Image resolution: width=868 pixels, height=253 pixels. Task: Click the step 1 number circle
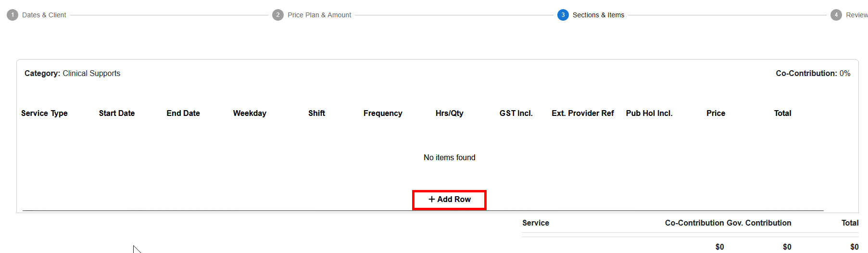(13, 15)
